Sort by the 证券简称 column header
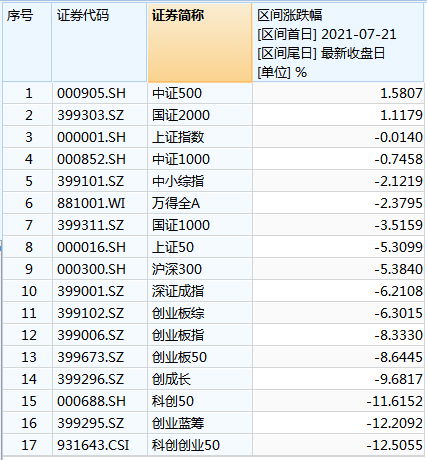427x460 pixels. pos(200,42)
